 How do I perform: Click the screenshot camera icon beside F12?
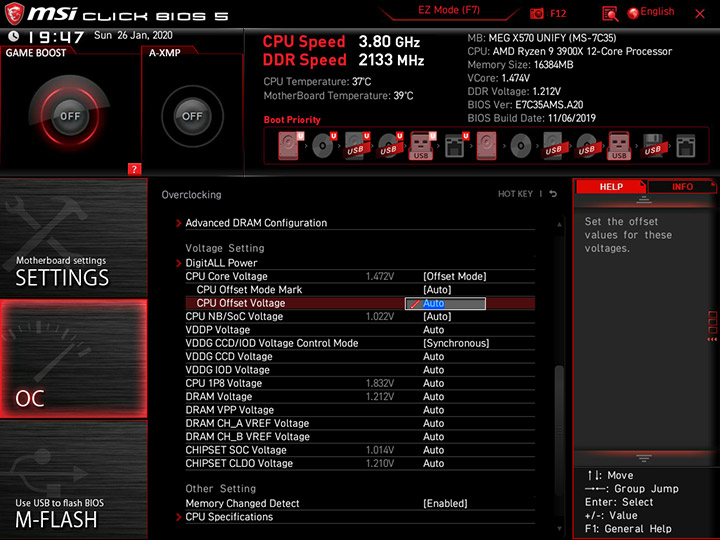coord(536,14)
